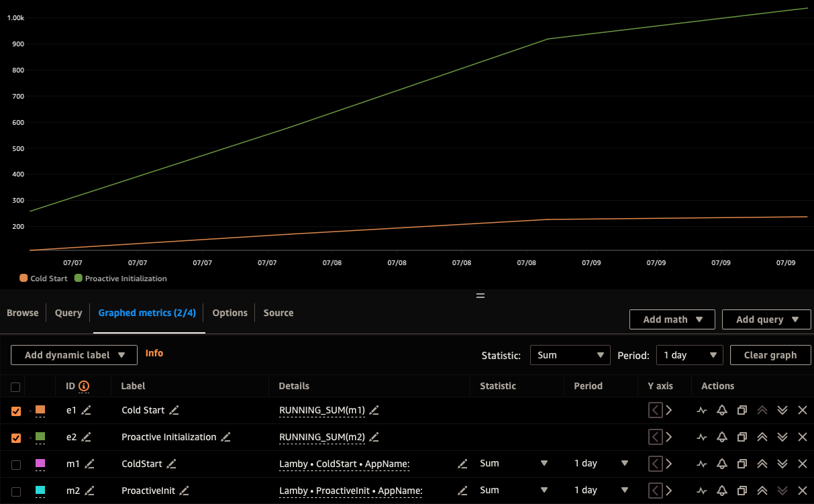Click the Proactive Initialization legend entry

125,279
